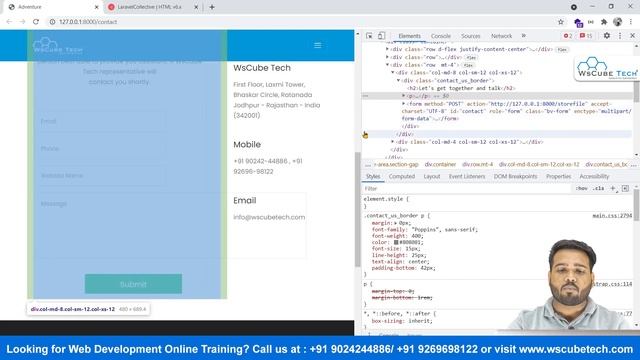This screenshot has height=360, width=640.
Task: Select the h2 Let's get together line
Action: 461,88
